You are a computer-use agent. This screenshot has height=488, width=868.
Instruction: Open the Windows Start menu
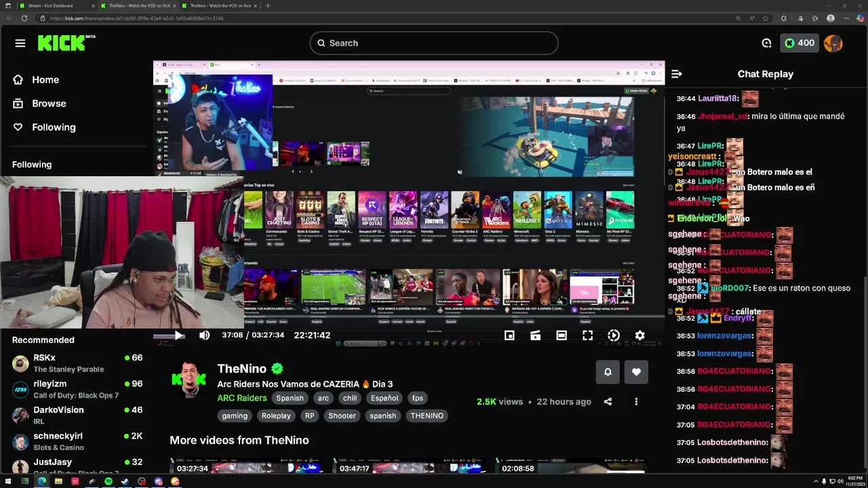[7, 481]
